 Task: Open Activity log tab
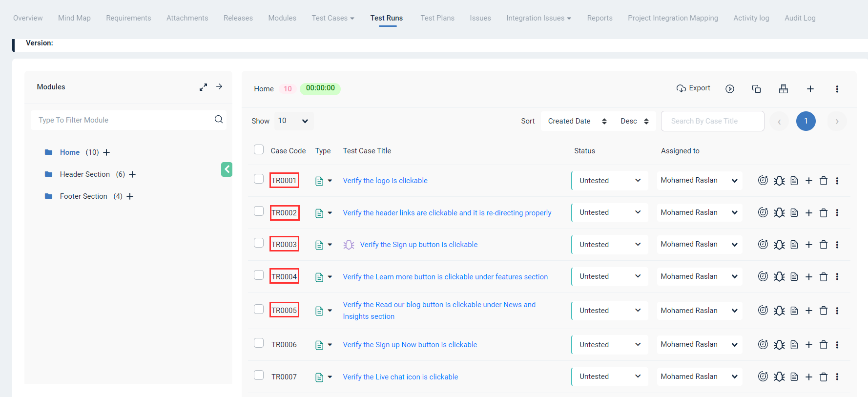751,18
